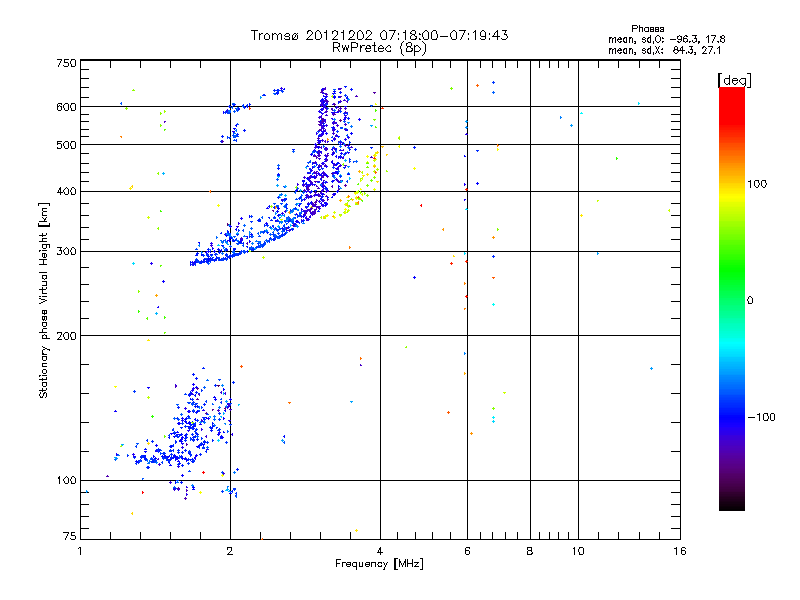Click the height axis tick '500'
The height and width of the screenshot is (600, 800).
coord(66,145)
